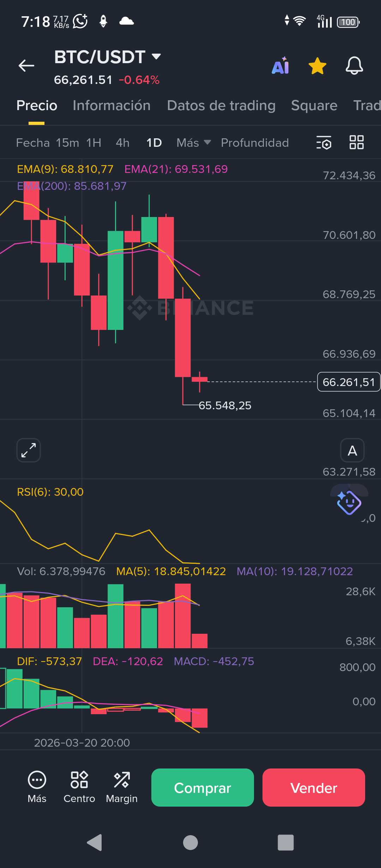381x868 pixels.
Task: Tap the DIF value label
Action: point(49,661)
